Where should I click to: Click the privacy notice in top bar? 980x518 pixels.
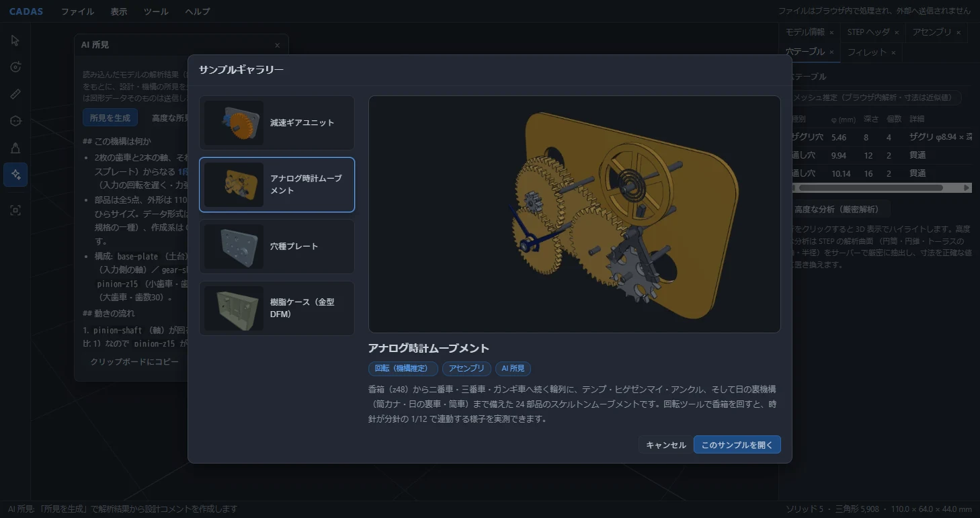[x=874, y=11]
